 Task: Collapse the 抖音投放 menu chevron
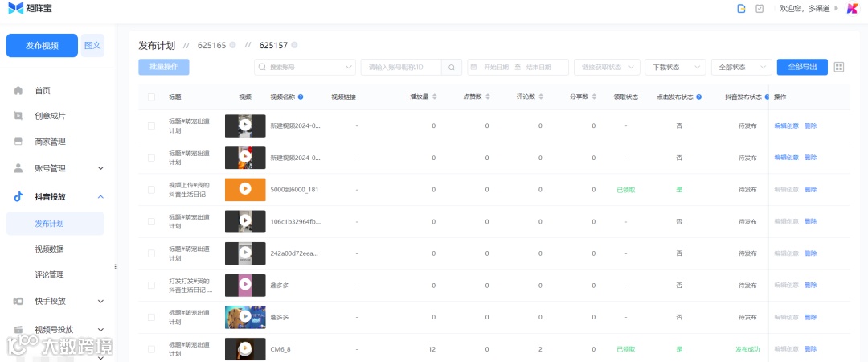point(100,197)
